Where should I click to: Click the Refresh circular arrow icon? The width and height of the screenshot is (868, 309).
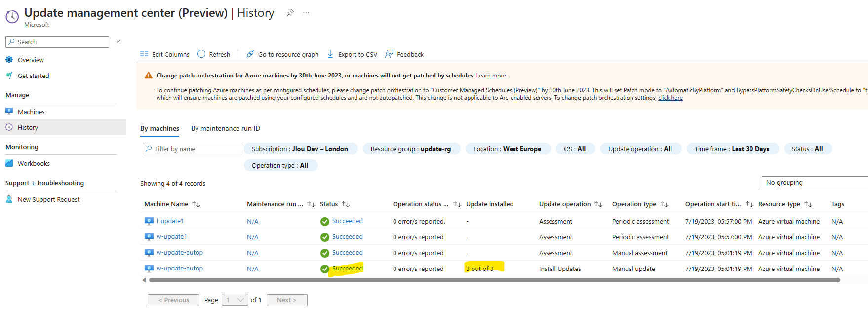coord(201,54)
